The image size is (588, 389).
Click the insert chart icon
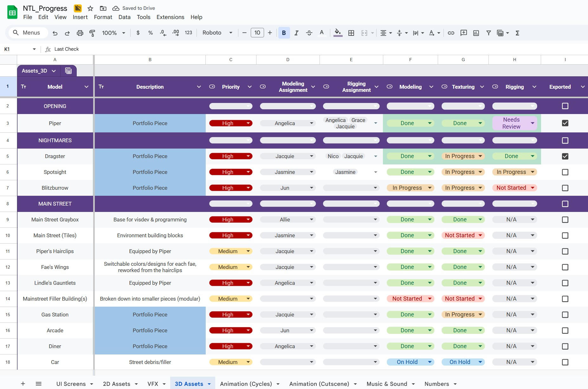pyautogui.click(x=476, y=33)
